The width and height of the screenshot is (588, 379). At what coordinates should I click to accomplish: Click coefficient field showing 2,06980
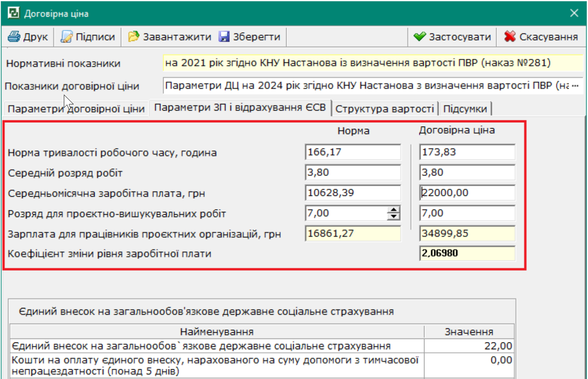pyautogui.click(x=467, y=253)
